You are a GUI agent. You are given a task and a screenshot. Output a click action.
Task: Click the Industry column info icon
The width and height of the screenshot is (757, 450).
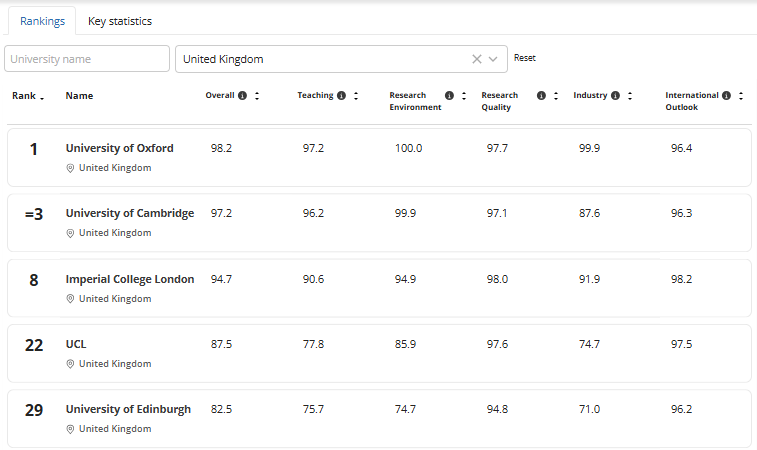[x=615, y=96]
